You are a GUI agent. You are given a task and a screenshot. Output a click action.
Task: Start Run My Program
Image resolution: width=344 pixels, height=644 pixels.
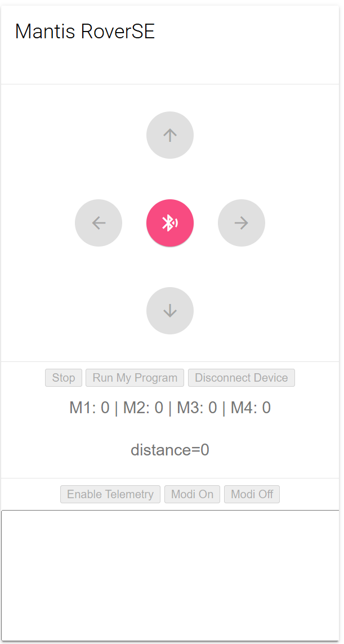click(135, 378)
